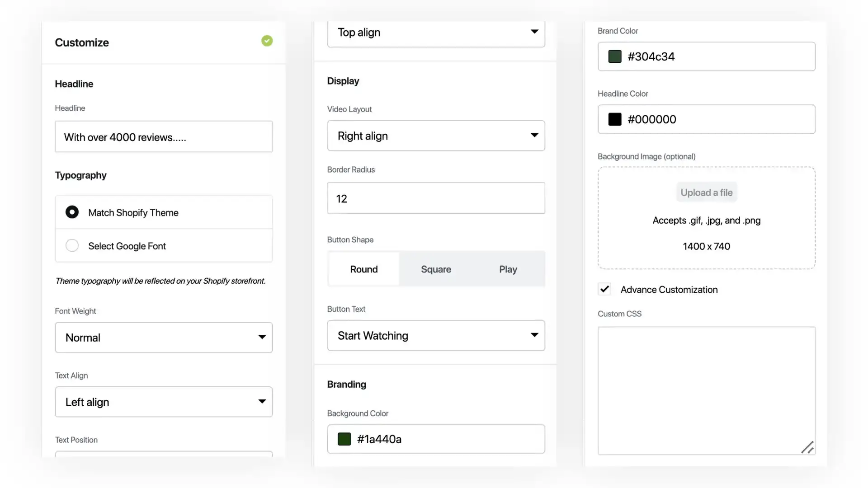This screenshot has height=488, width=868.
Task: Click the background color swatch #1a440a
Action: coord(344,439)
